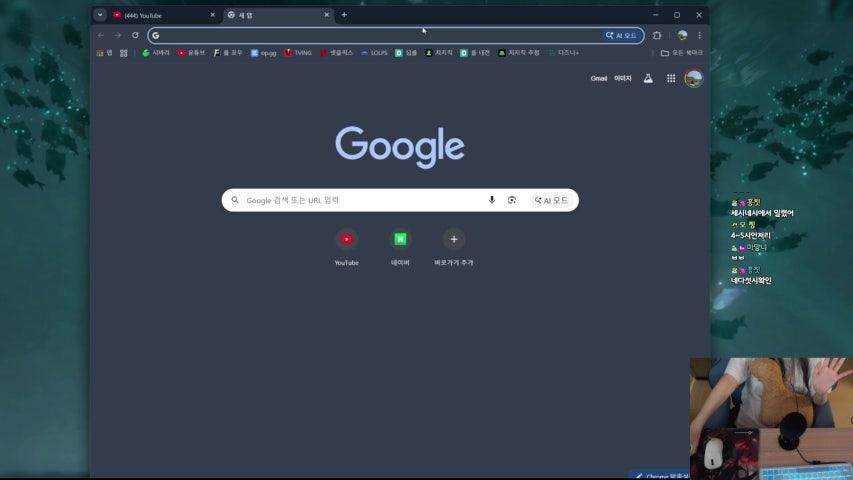This screenshot has height=480, width=853.
Task: Open the 네이버 shortcut tile
Action: point(400,248)
